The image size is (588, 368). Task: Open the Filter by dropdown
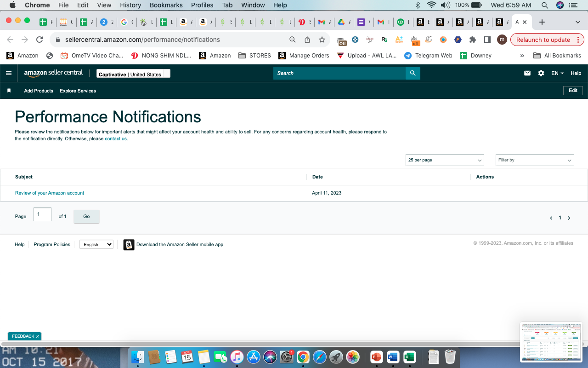[x=535, y=160]
